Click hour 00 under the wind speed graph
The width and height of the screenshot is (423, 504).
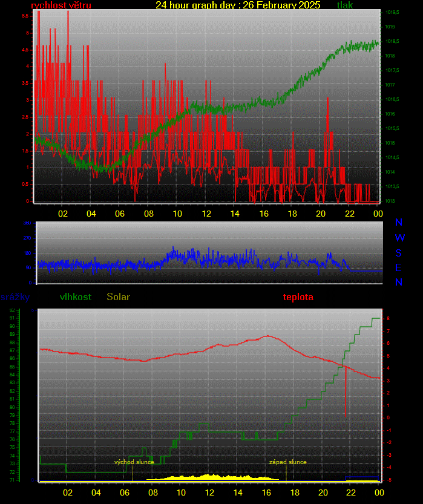378,214
